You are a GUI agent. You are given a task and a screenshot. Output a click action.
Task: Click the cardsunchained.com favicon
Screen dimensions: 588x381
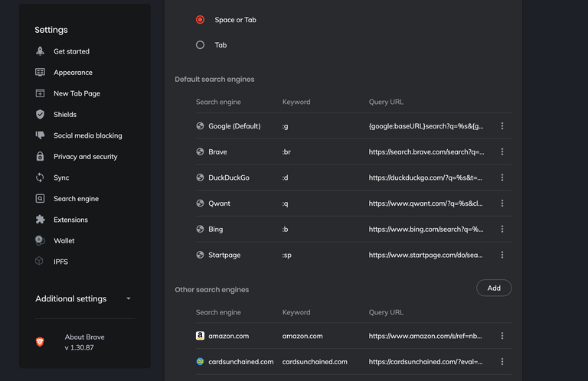click(201, 362)
